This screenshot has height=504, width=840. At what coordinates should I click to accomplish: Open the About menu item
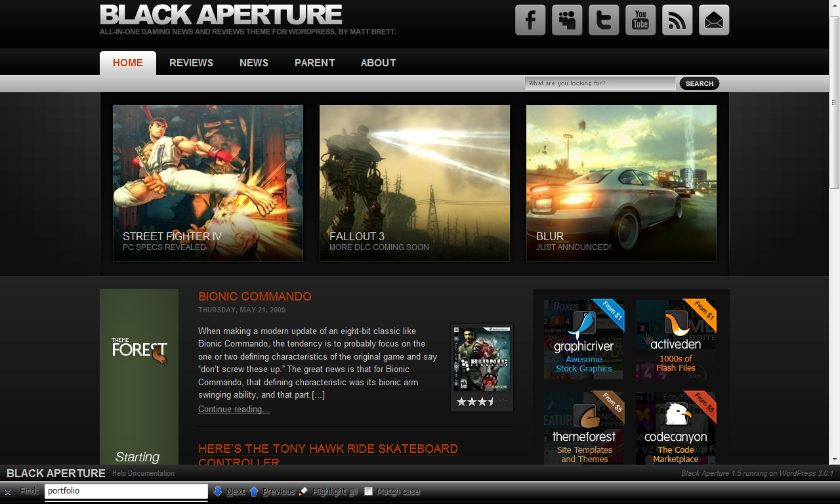378,63
